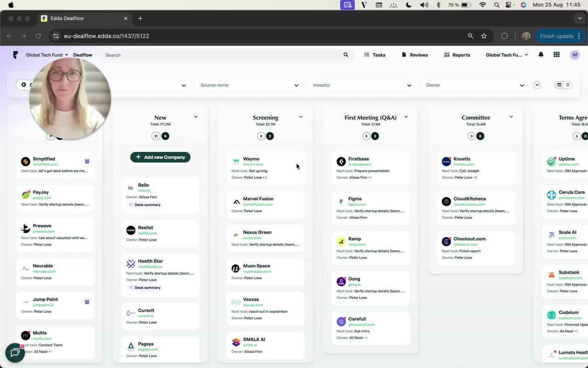Open a new browser tab
Viewport: 588px width, 368px height.
click(141, 18)
